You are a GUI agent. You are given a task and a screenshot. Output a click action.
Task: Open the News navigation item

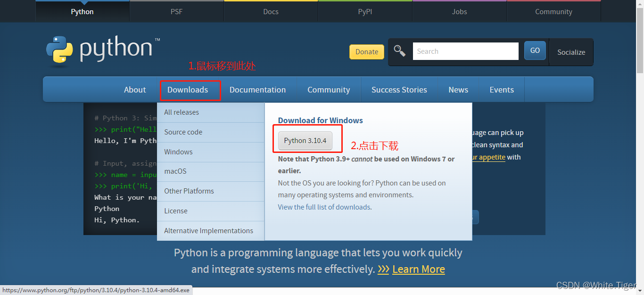tap(458, 90)
